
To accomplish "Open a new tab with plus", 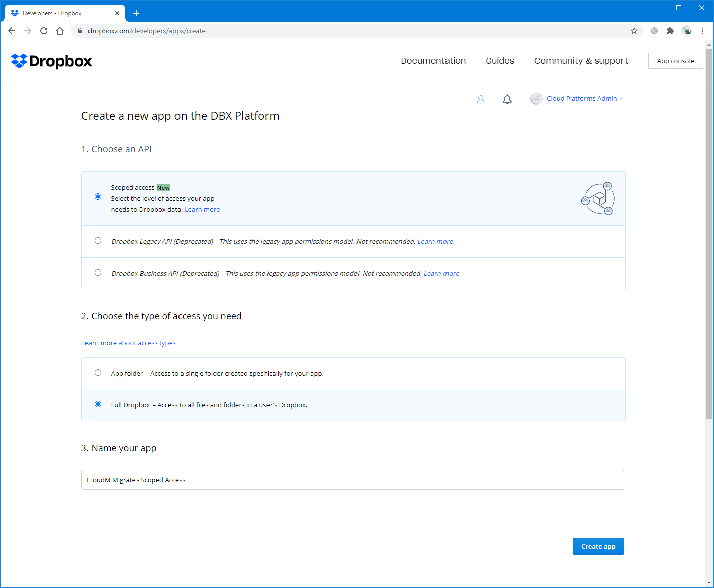I will [x=136, y=13].
